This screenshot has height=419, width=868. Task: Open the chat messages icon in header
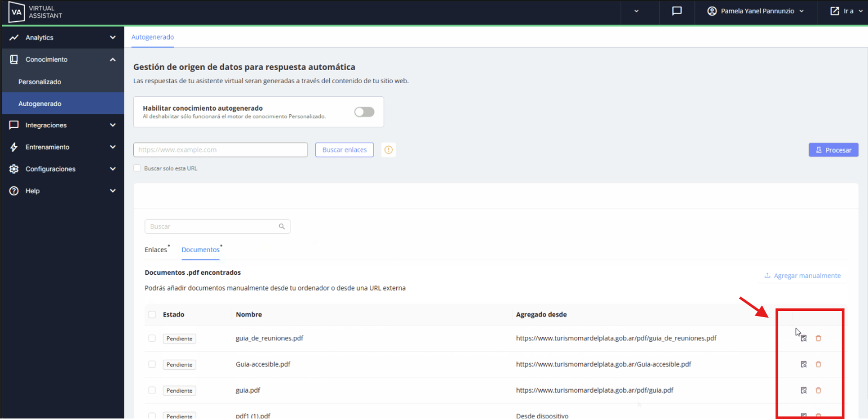coord(676,11)
